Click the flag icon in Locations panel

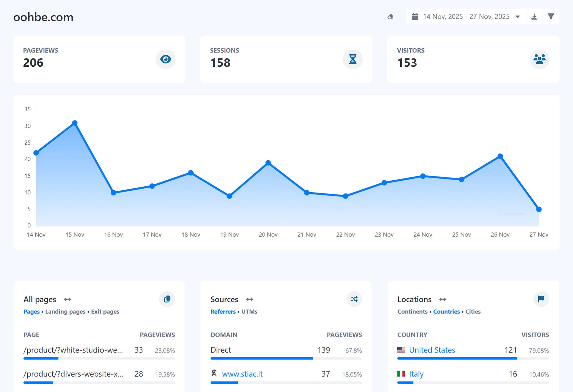541,299
